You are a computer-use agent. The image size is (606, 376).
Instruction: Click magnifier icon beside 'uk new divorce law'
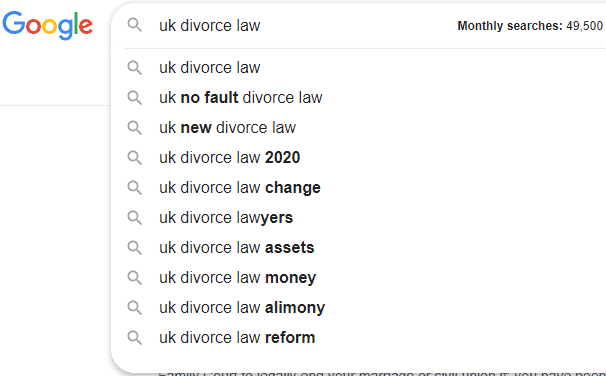pos(134,128)
